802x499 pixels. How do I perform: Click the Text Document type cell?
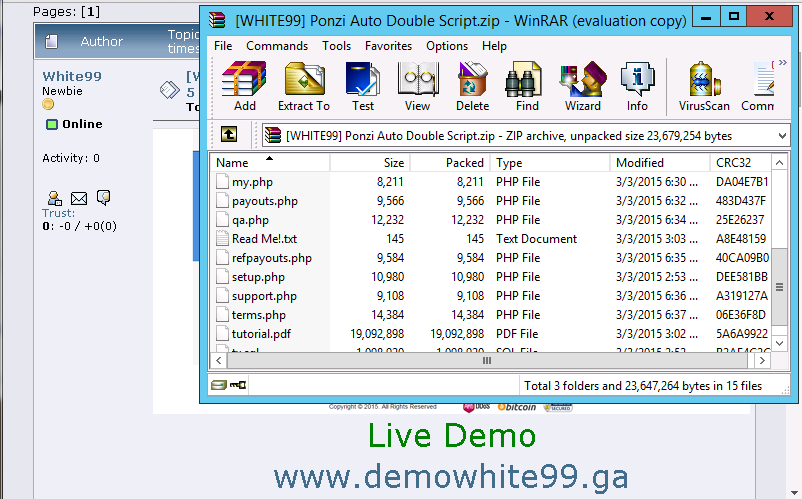(536, 239)
